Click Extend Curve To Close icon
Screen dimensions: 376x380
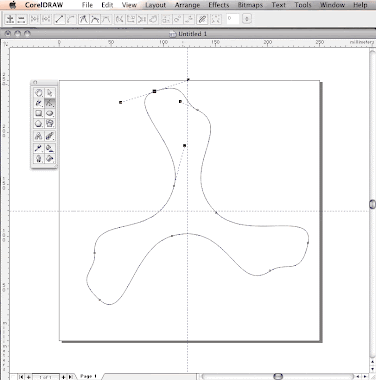[131, 19]
